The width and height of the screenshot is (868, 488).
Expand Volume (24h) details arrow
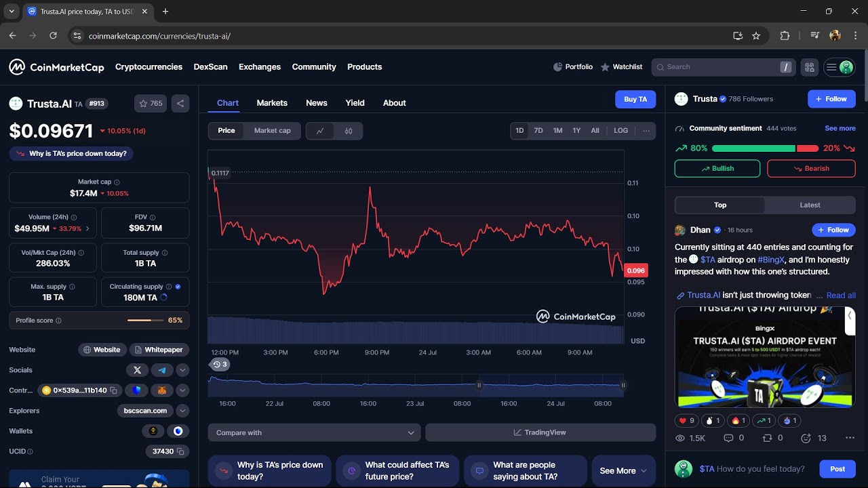[x=87, y=229]
